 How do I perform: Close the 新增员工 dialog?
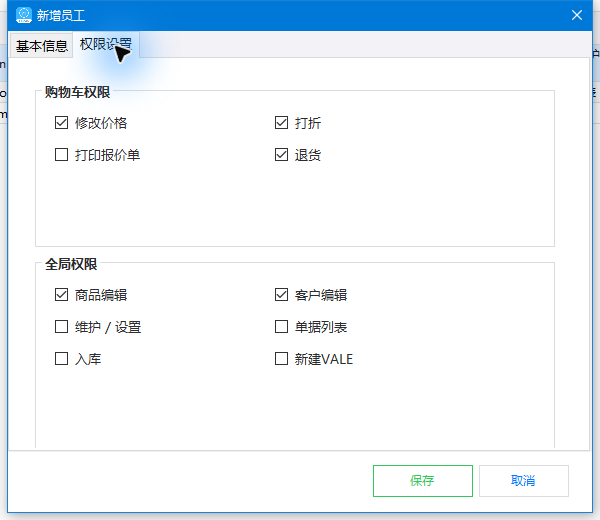point(577,15)
